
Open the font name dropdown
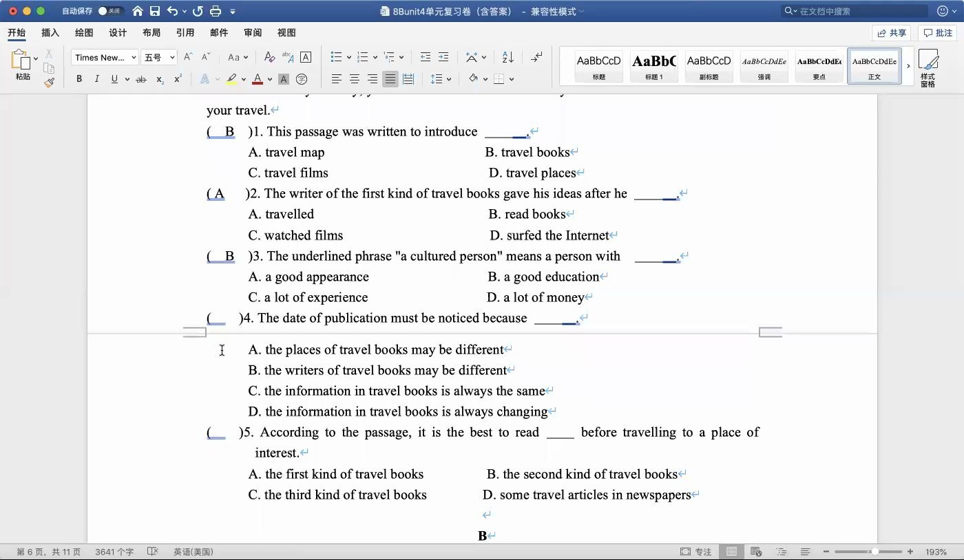click(134, 58)
